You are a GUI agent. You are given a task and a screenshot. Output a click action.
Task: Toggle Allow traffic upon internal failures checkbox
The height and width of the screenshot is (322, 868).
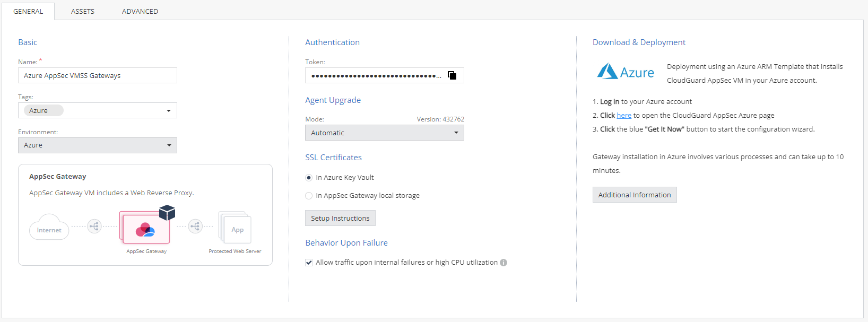309,263
